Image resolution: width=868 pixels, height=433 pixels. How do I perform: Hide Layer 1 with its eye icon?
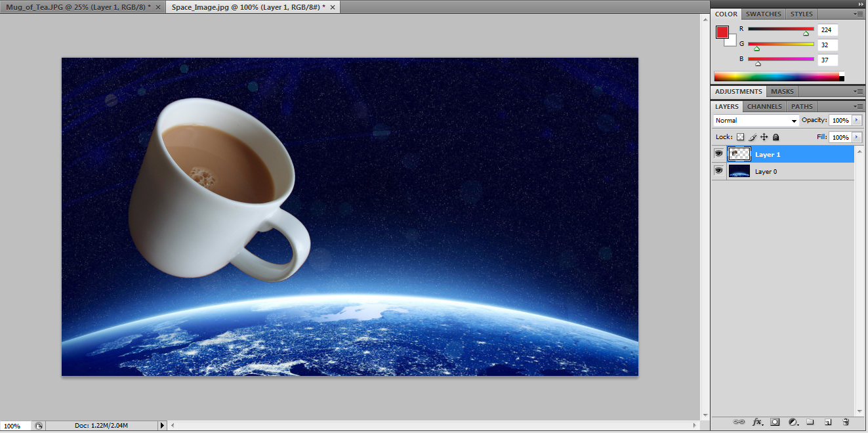[719, 154]
